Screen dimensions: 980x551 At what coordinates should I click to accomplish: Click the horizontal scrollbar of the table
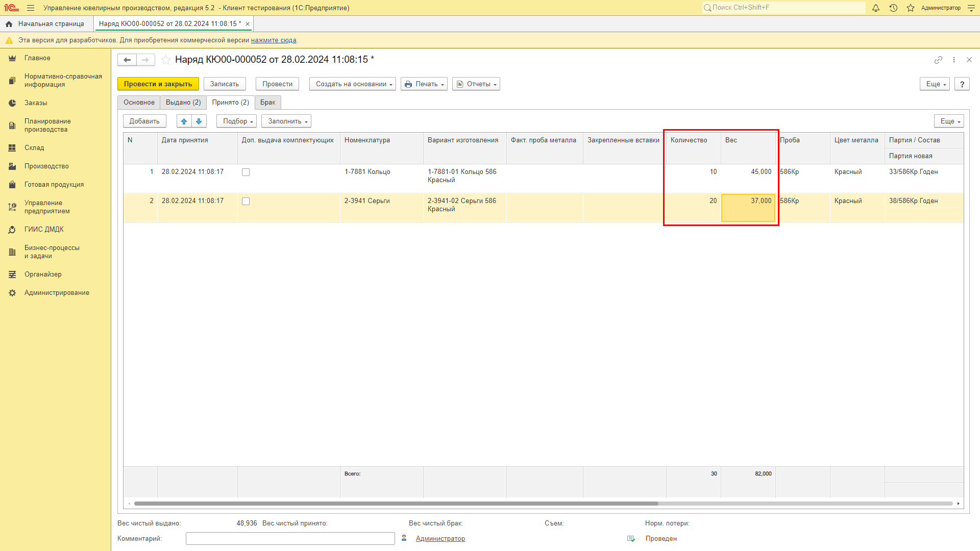click(396, 504)
